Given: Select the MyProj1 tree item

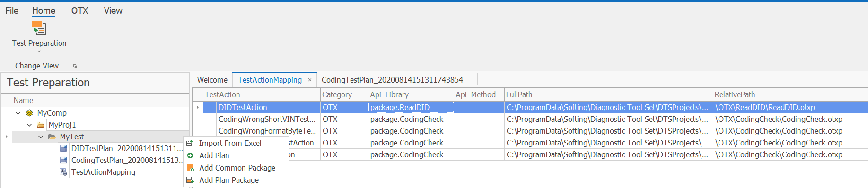Looking at the screenshot, I should coord(62,125).
